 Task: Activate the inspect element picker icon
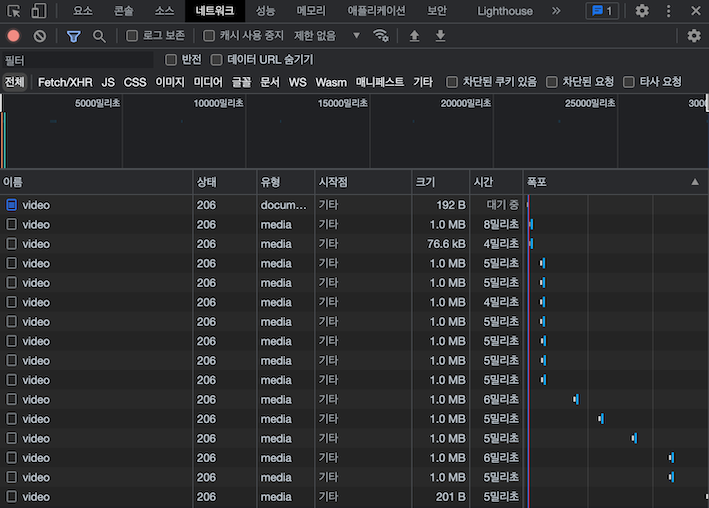pos(14,11)
